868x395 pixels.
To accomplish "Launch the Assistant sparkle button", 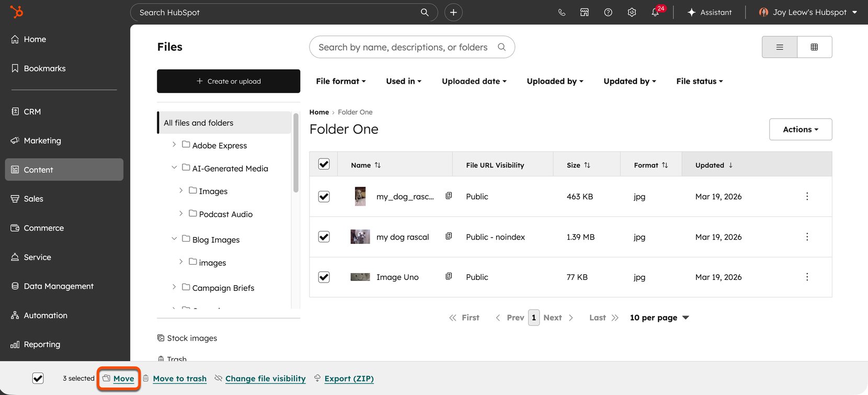I will [710, 12].
